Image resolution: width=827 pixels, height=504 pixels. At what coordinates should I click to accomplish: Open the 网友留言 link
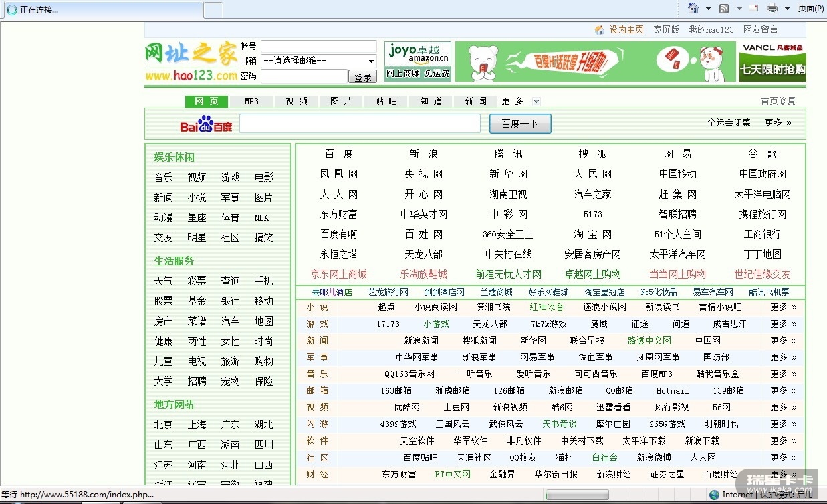click(760, 29)
